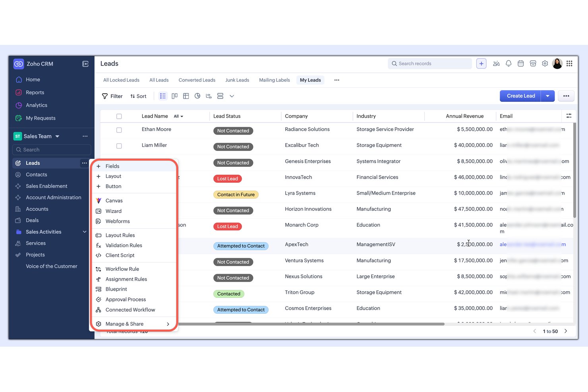The image size is (588, 392).
Task: Tick the select-all checkbox in header
Action: (119, 116)
